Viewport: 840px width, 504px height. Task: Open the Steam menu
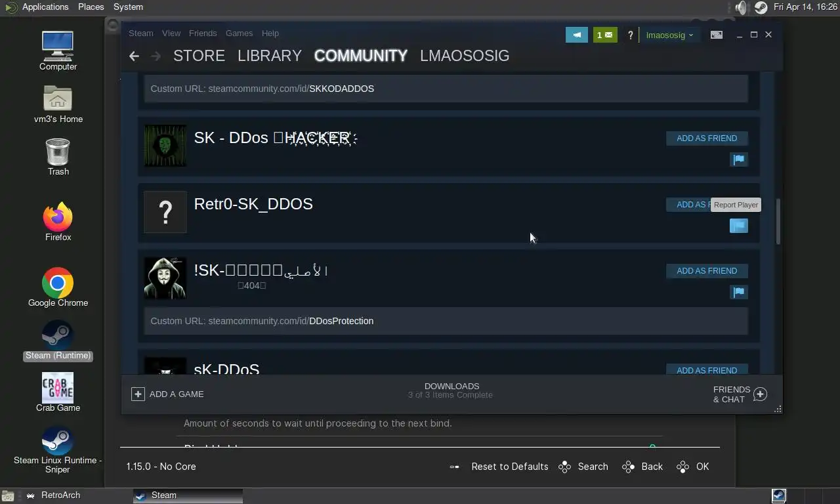[141, 33]
